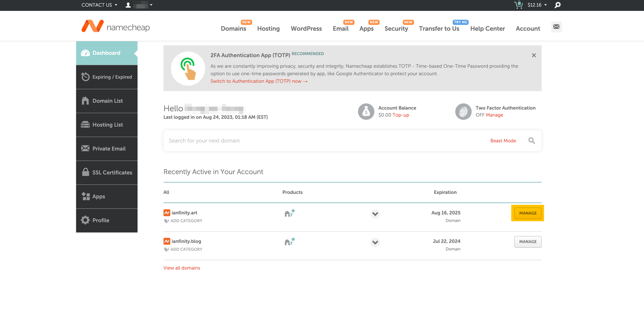The height and width of the screenshot is (327, 644).
Task: Click the Namecheap logo
Action: pos(116,26)
